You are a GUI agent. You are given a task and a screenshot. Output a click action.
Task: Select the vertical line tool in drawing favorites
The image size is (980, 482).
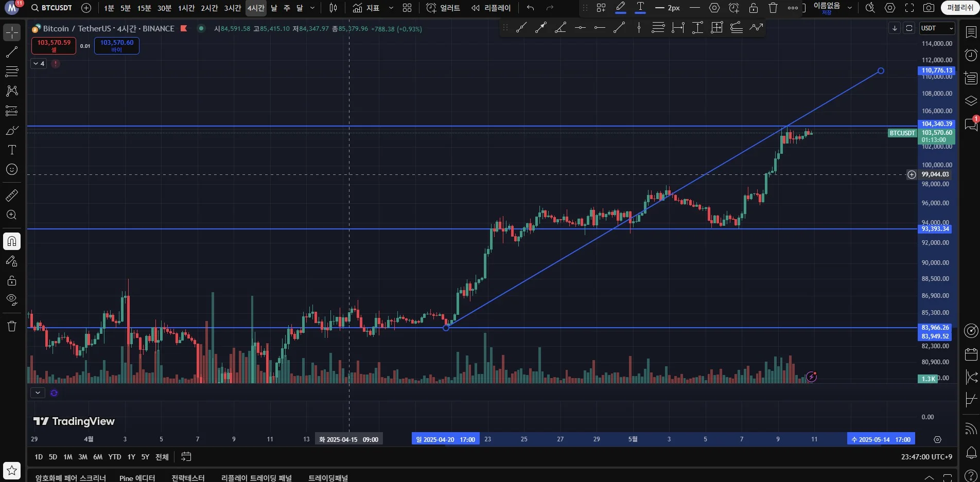(639, 28)
